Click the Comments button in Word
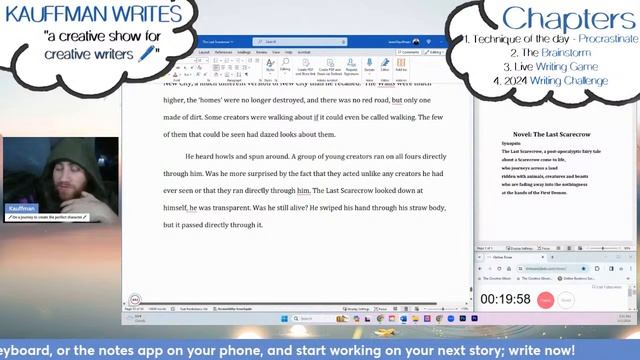This screenshot has height=360, width=640. tap(409, 52)
